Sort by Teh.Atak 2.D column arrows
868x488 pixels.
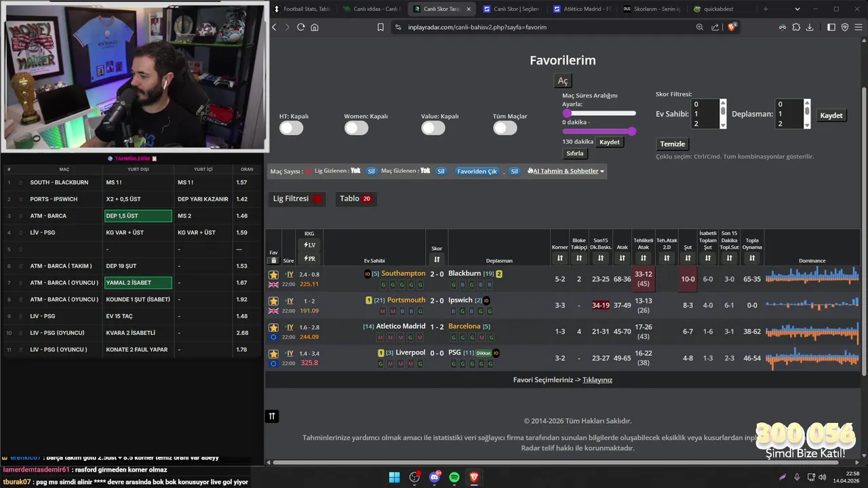click(x=667, y=258)
